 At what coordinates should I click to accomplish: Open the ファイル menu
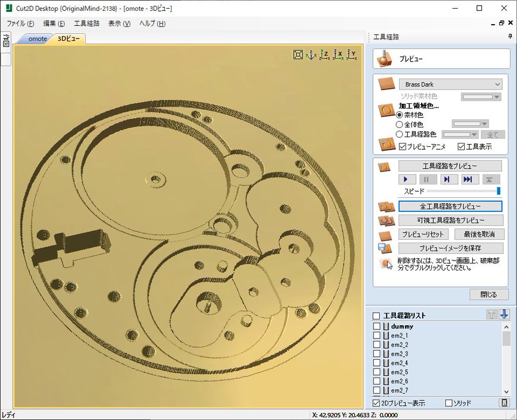(20, 24)
